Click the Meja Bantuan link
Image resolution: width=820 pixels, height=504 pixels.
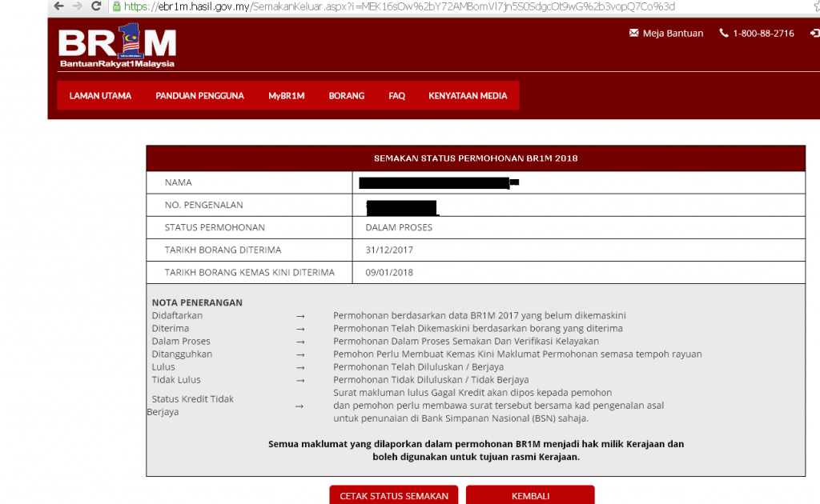pyautogui.click(x=673, y=33)
